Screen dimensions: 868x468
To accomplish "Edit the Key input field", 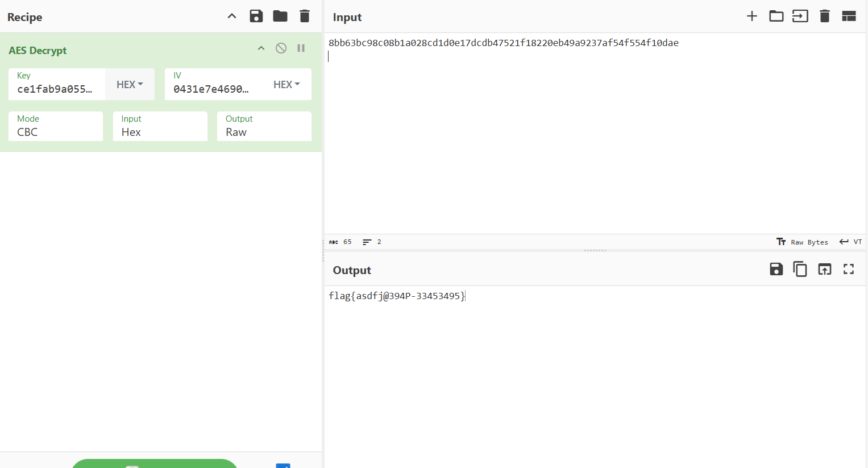I will (57, 84).
